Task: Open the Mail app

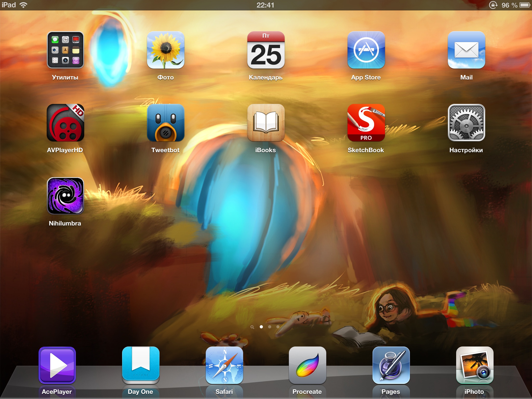Action: (467, 50)
